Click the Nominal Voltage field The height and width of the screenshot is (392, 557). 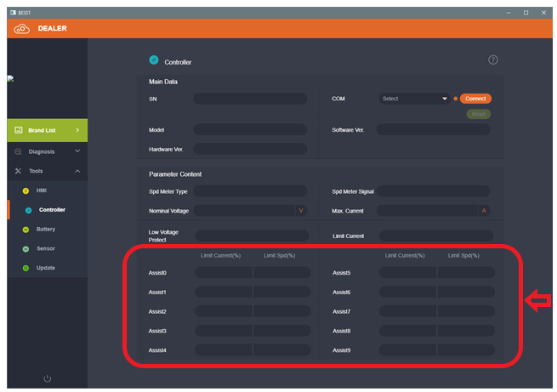click(x=250, y=211)
